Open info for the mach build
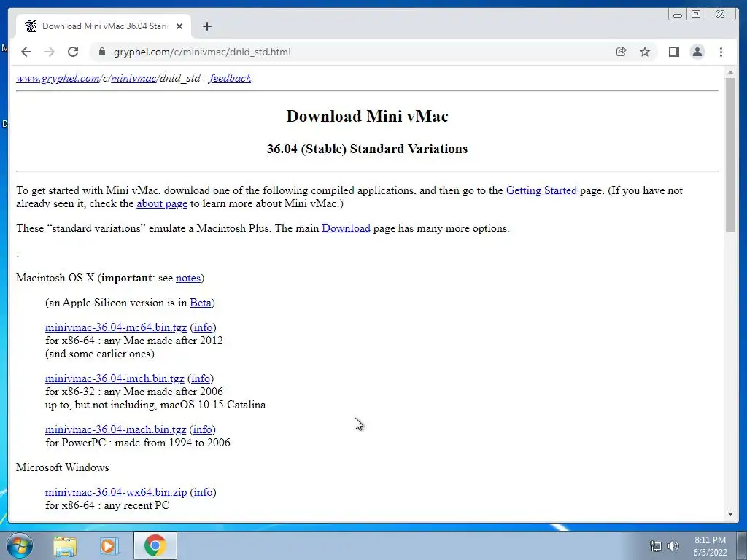747x560 pixels. pyautogui.click(x=203, y=429)
